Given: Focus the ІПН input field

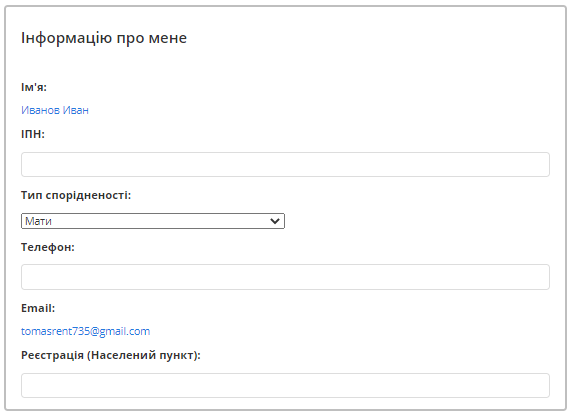Looking at the screenshot, I should pyautogui.click(x=285, y=164).
